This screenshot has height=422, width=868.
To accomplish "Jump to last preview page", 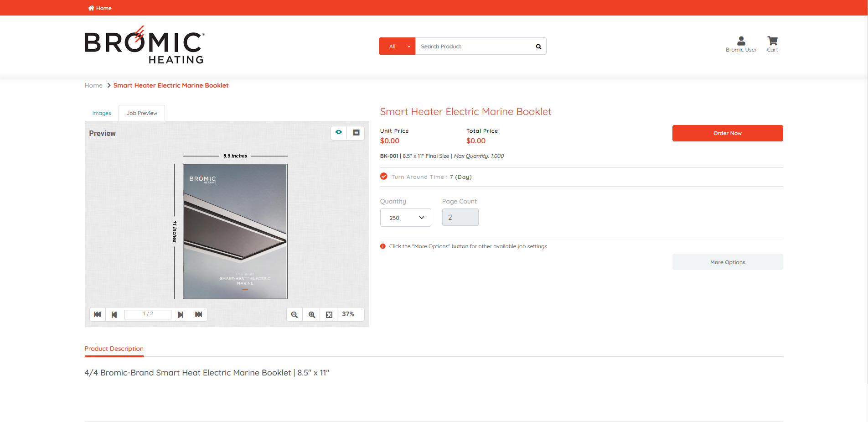I will coord(198,314).
